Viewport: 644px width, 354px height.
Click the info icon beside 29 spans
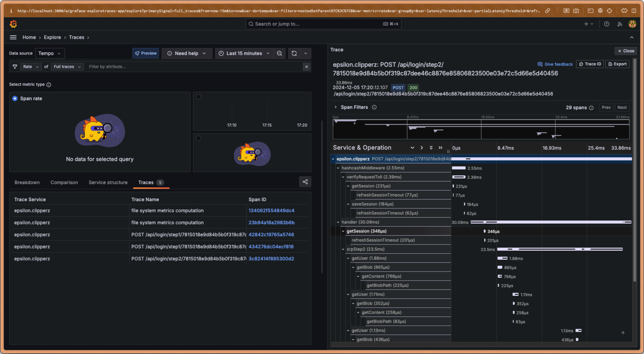pos(591,108)
